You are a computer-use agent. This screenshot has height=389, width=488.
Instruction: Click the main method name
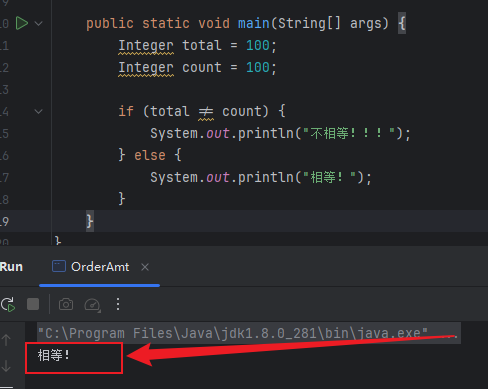click(254, 23)
